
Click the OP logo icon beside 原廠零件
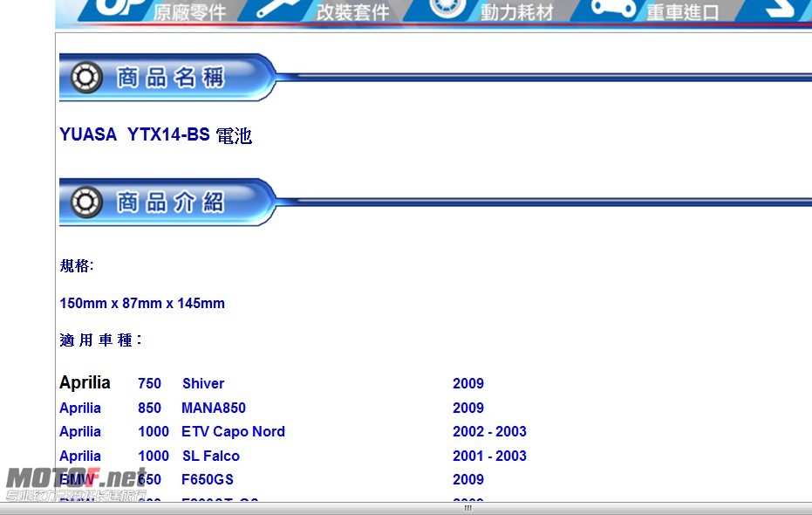pyautogui.click(x=122, y=7)
